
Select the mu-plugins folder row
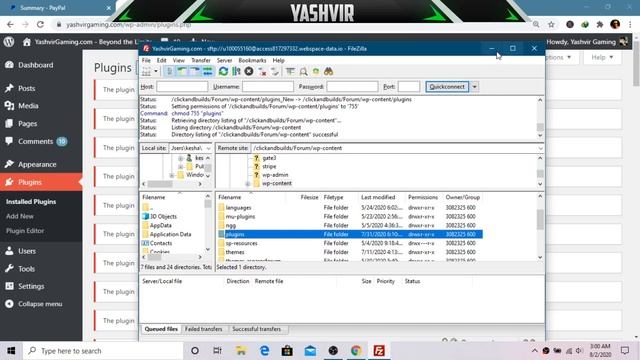pos(350,217)
